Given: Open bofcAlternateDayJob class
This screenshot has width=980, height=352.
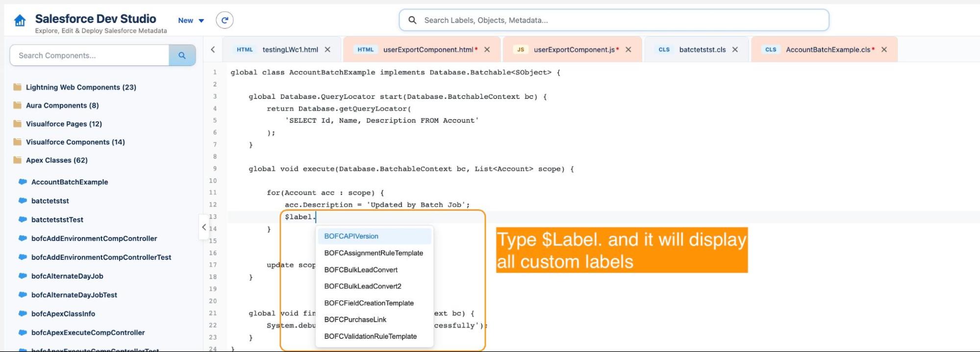Looking at the screenshot, I should [x=67, y=276].
